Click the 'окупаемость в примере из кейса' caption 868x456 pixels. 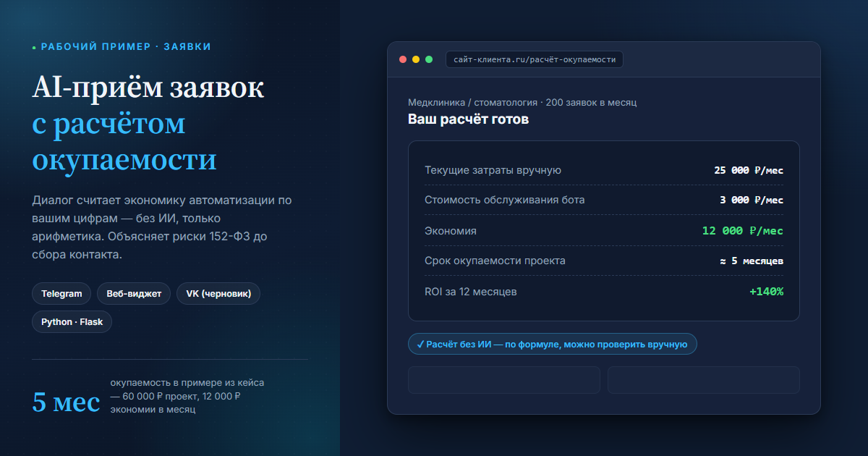(187, 396)
